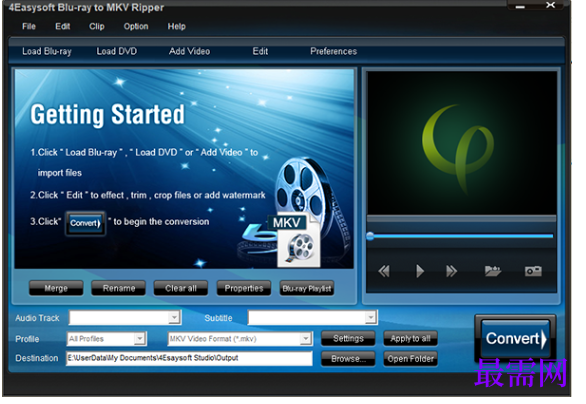The height and width of the screenshot is (404, 586).
Task: Click the Settings button
Action: [348, 339]
